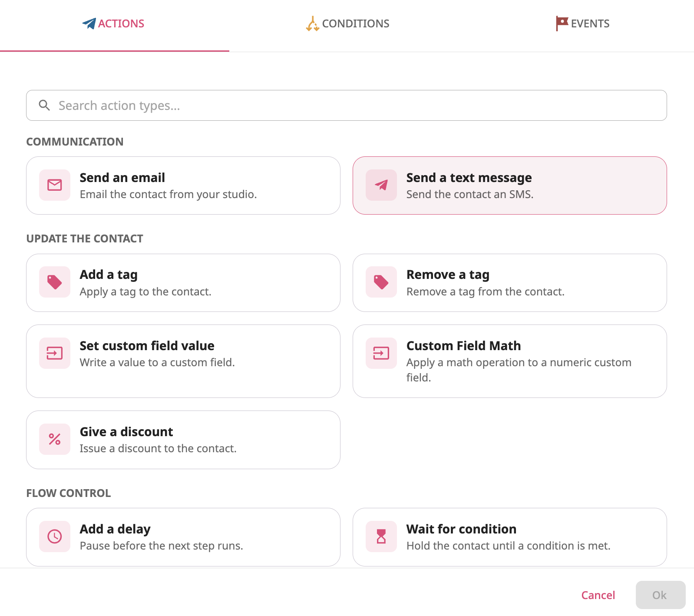Choose the Remove a tag title
This screenshot has height=616, width=694.
(448, 275)
